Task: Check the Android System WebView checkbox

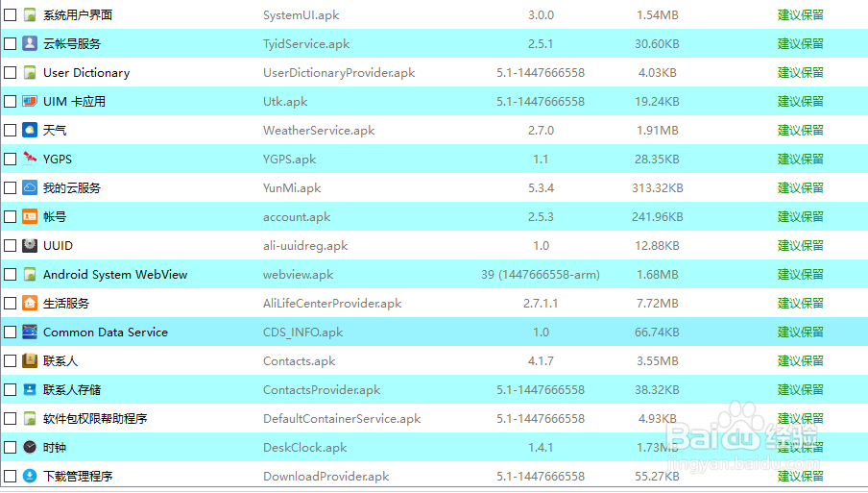Action: click(x=10, y=274)
